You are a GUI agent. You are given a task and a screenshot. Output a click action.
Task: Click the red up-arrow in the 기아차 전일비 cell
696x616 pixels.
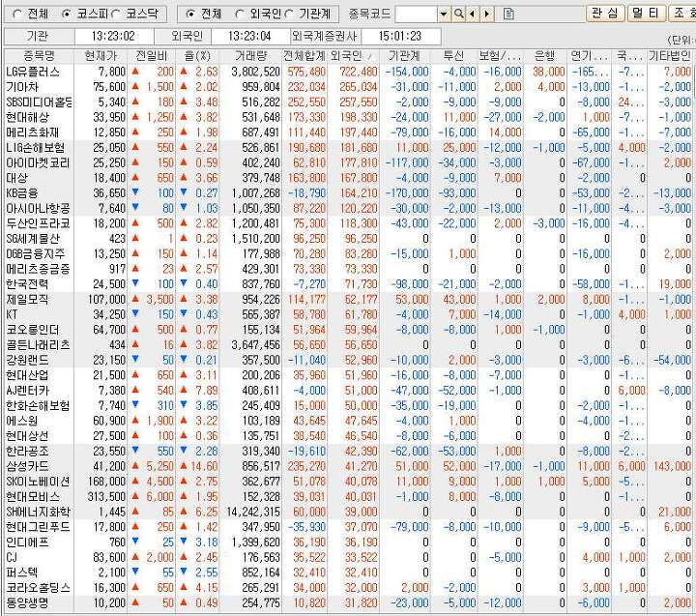tap(135, 86)
